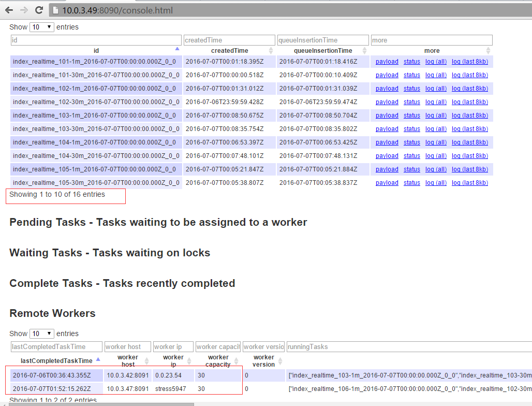Open payload for index_realtime_101-1m task
The height and width of the screenshot is (406, 532).
click(x=387, y=62)
